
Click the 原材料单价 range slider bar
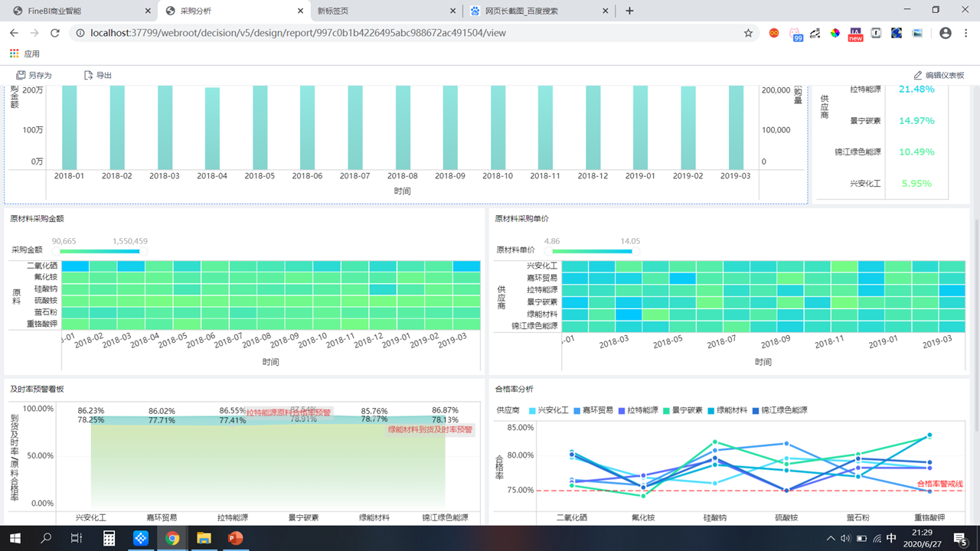pos(592,250)
